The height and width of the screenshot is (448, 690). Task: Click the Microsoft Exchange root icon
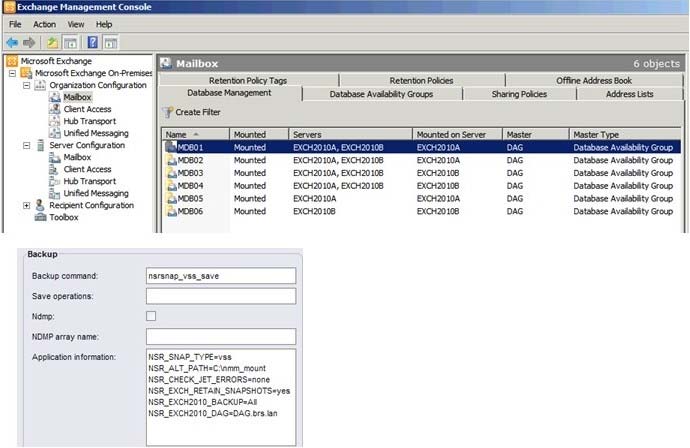(x=12, y=61)
